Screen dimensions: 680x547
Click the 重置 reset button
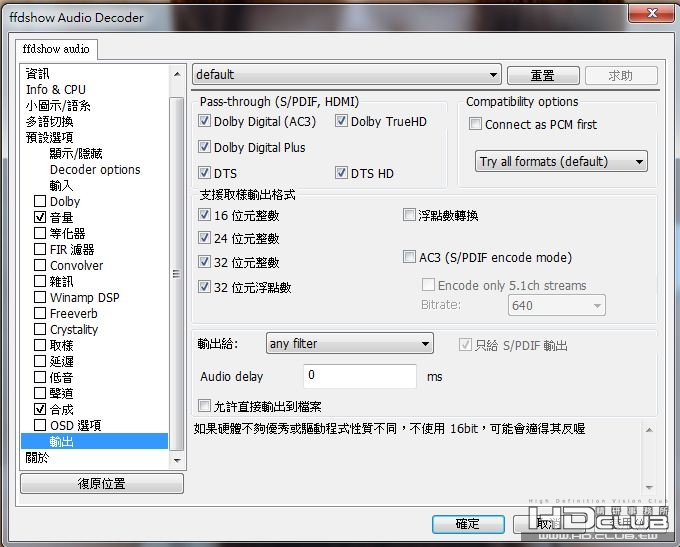pyautogui.click(x=543, y=75)
